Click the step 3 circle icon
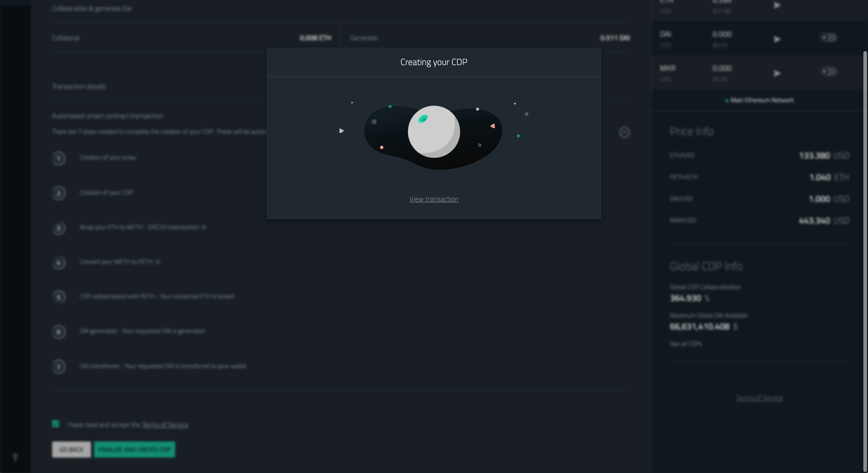Image resolution: width=868 pixels, height=473 pixels. [x=59, y=228]
